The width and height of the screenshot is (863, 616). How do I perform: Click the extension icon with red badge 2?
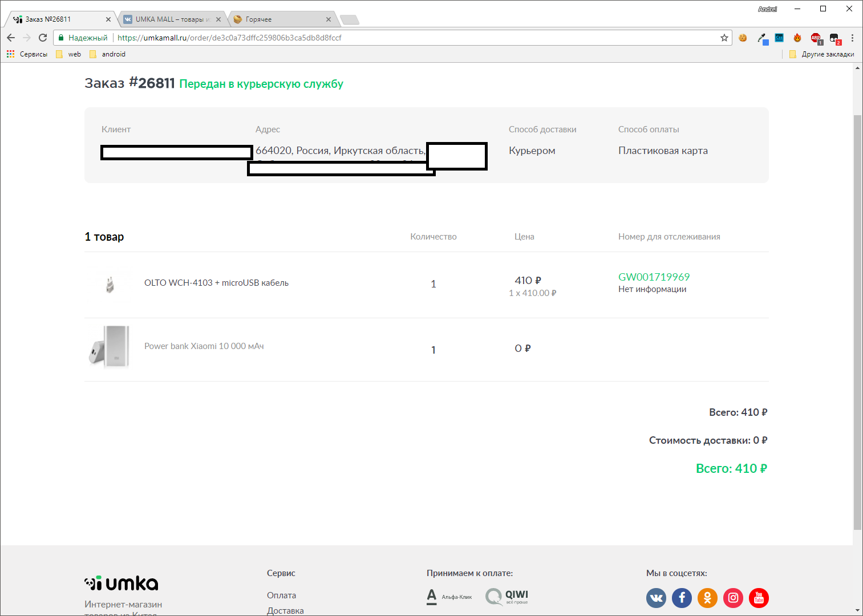coord(835,38)
